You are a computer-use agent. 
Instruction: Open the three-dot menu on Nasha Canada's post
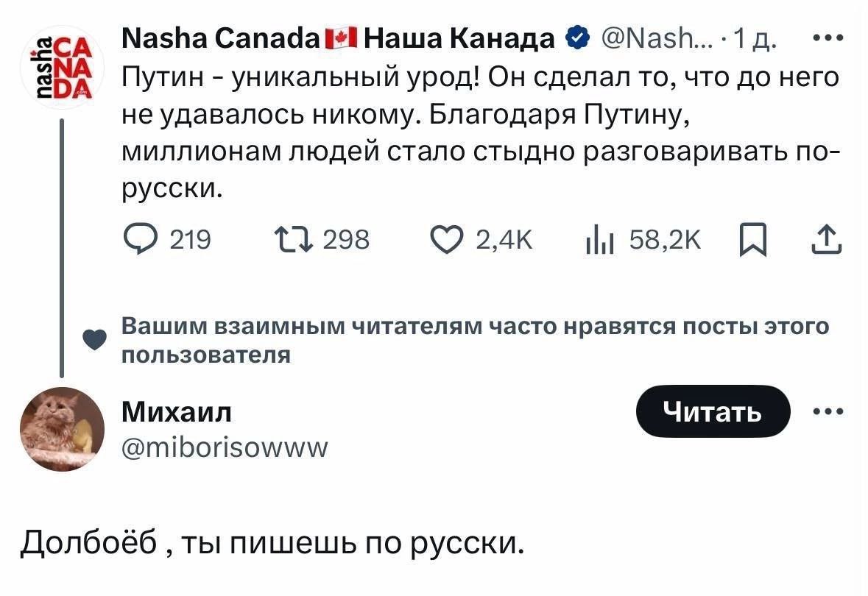(x=828, y=38)
